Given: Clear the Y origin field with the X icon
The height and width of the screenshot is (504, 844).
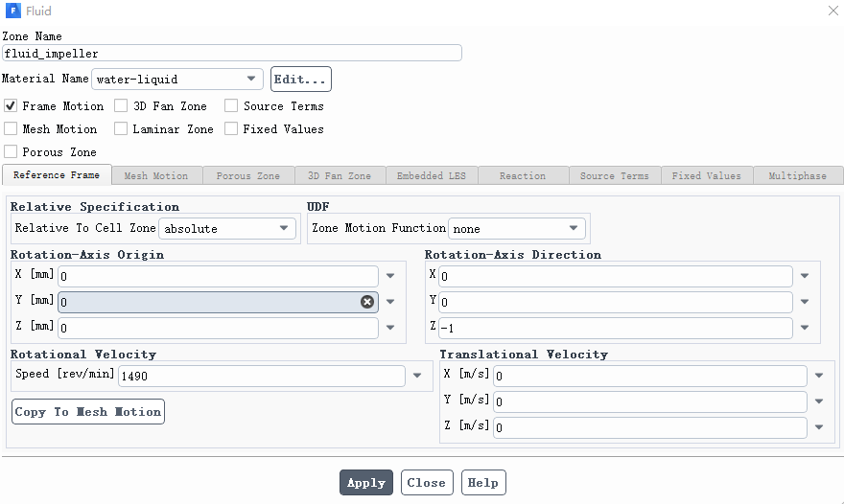Looking at the screenshot, I should click(367, 302).
